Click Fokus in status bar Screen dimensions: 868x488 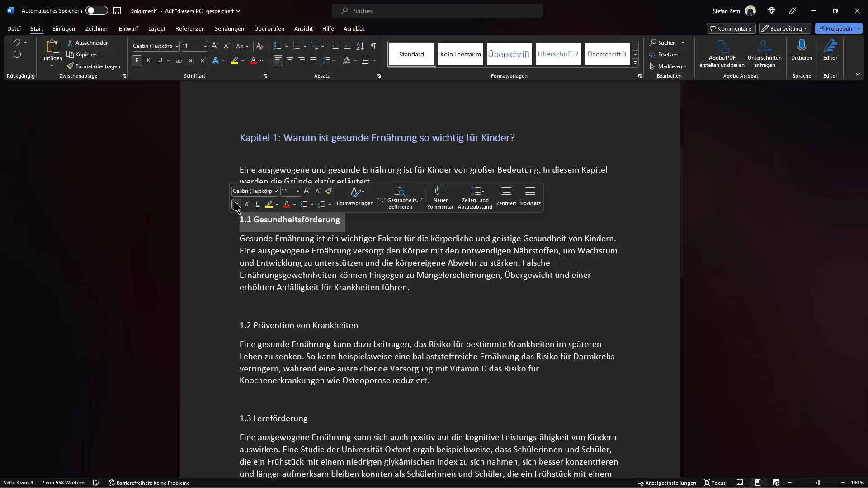pos(715,483)
